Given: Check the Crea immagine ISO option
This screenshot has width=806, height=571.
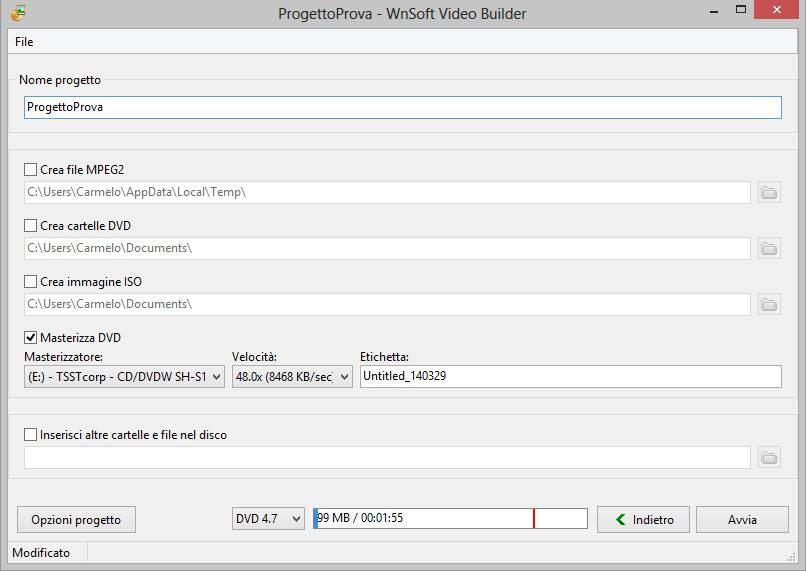Looking at the screenshot, I should (x=30, y=282).
